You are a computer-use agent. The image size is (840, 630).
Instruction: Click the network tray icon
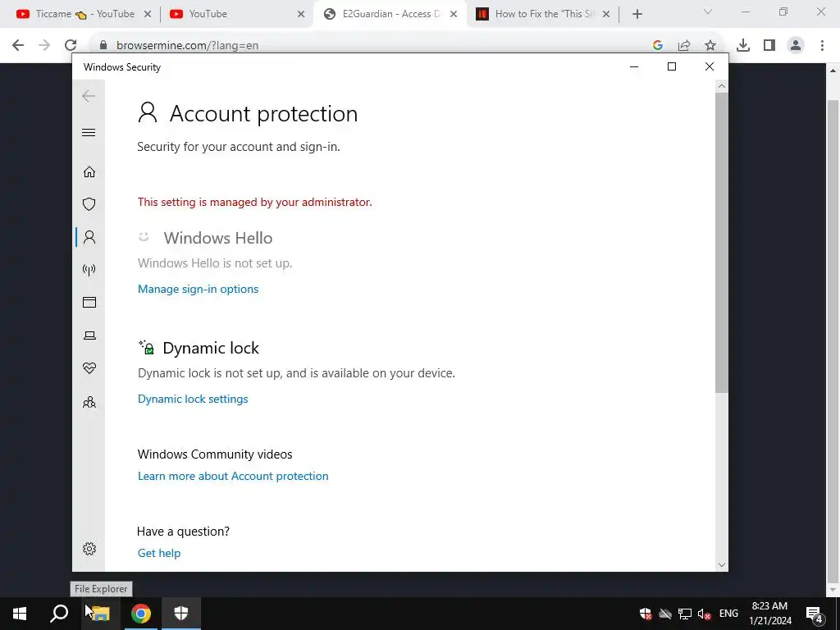click(685, 614)
